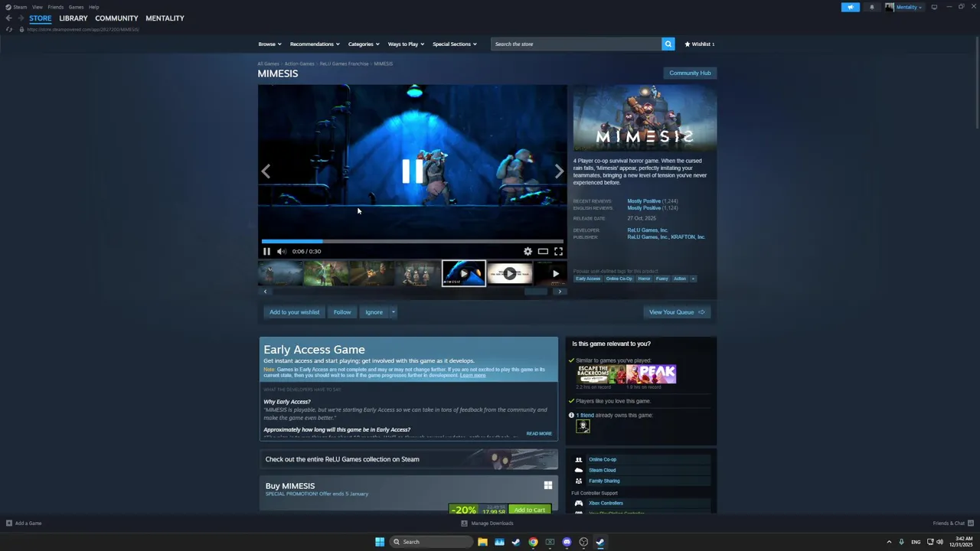Pause the trailer with the bottom-bar pause button

[266, 251]
